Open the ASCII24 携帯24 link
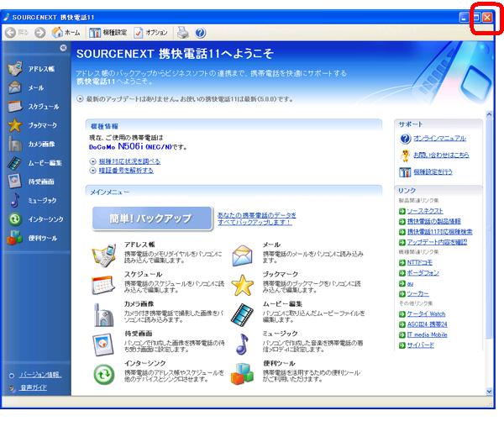 click(x=427, y=324)
